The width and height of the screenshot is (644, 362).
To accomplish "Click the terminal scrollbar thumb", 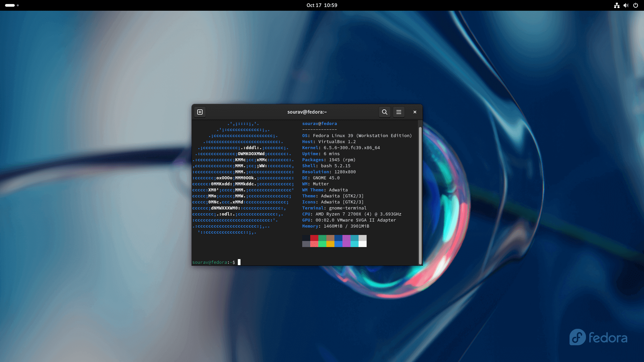I will pos(420,194).
